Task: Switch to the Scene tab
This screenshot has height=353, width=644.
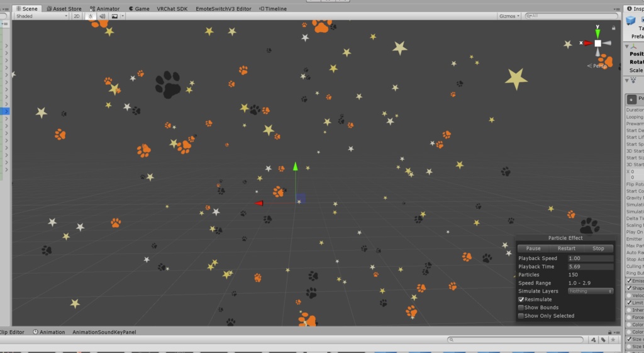Action: [x=26, y=9]
